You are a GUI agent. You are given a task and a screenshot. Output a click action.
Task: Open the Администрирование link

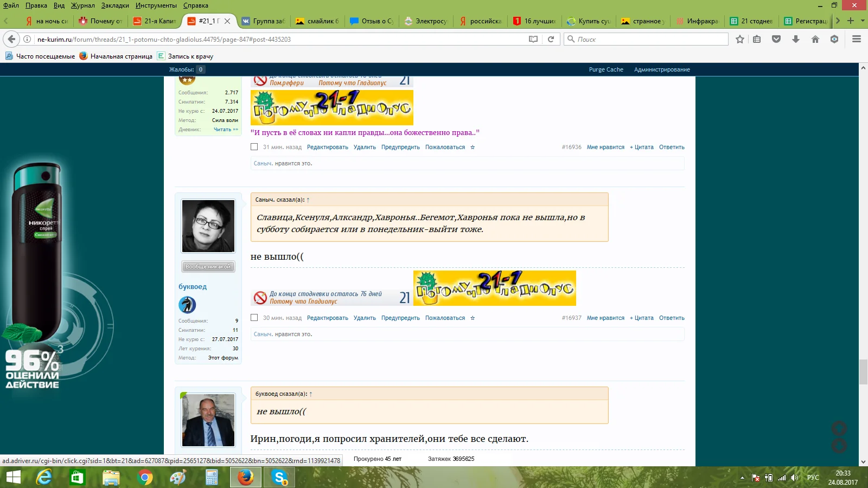point(662,69)
